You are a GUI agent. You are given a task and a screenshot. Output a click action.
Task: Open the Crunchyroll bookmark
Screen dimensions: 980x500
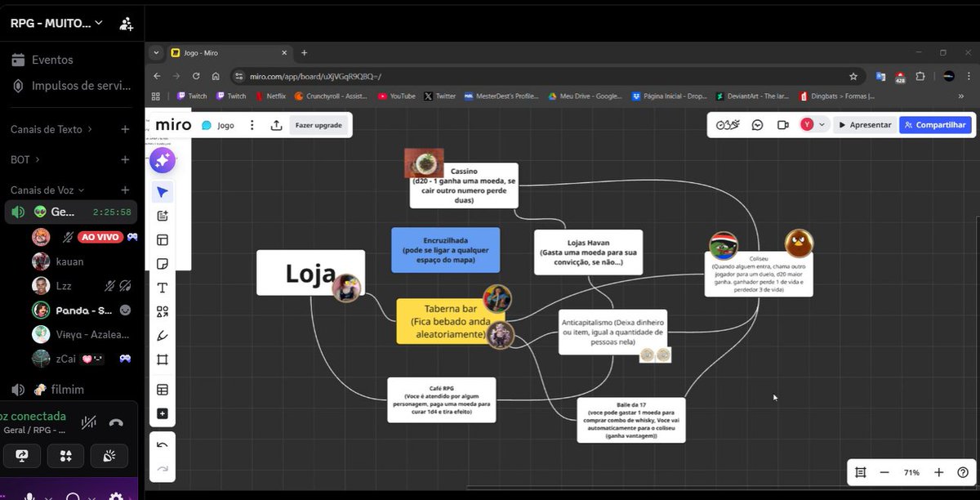[332, 96]
